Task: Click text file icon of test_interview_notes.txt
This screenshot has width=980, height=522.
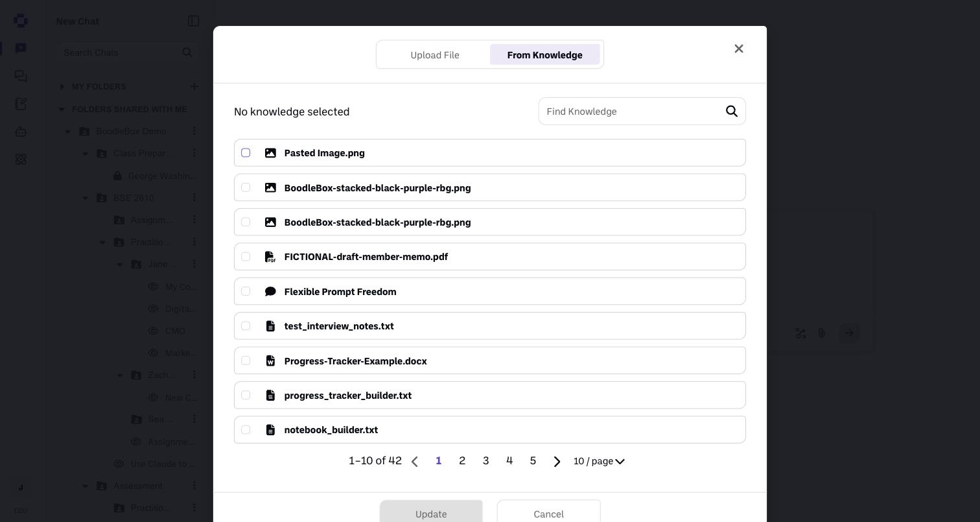Action: tap(270, 326)
